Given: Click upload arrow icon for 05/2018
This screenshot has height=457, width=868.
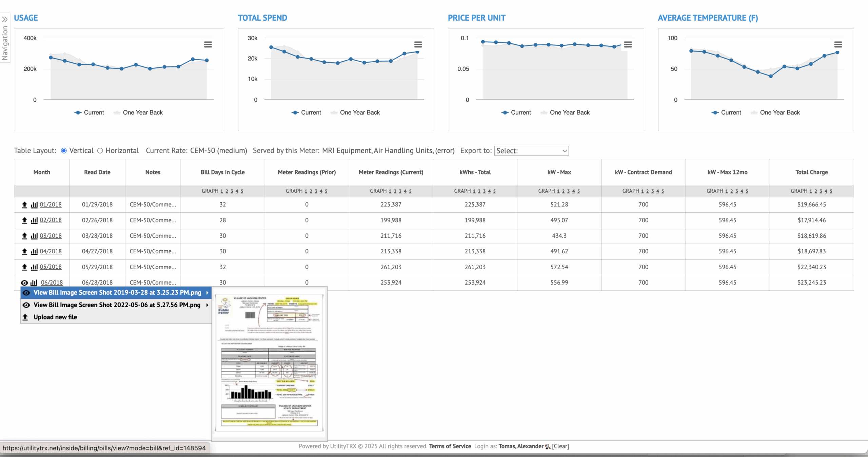Looking at the screenshot, I should pyautogui.click(x=24, y=267).
